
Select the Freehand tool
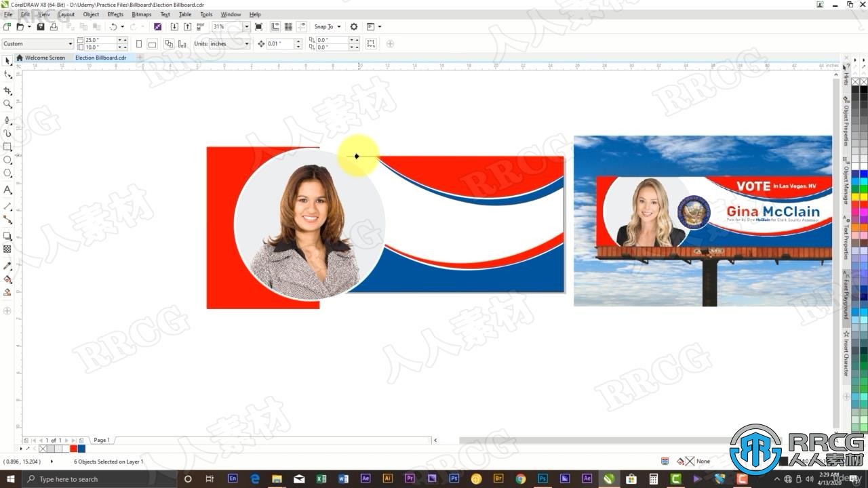(x=7, y=120)
